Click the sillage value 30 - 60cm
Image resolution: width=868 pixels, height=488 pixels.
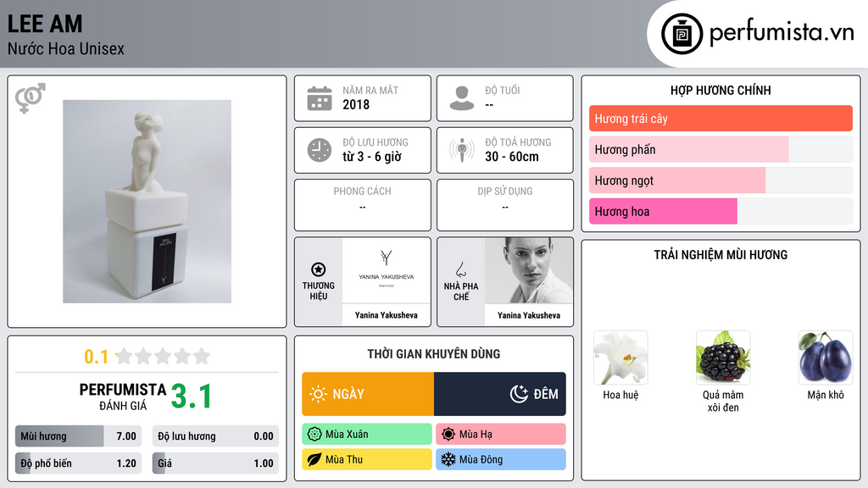tap(511, 157)
